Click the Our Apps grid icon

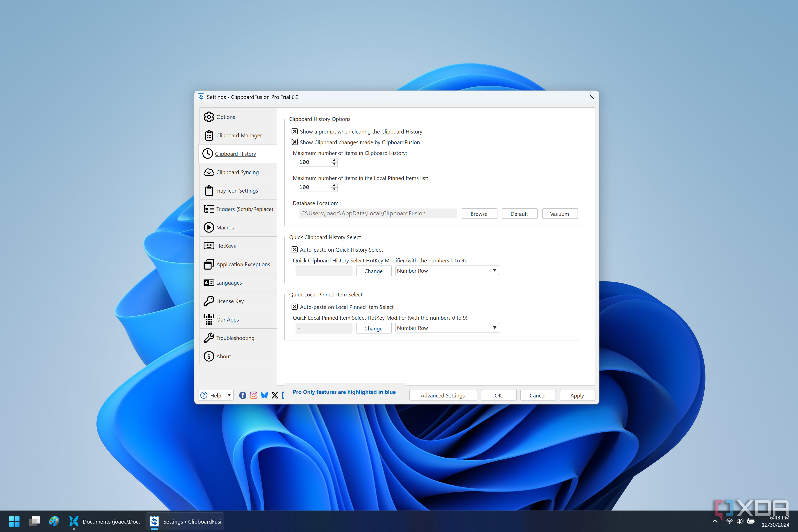[209, 319]
